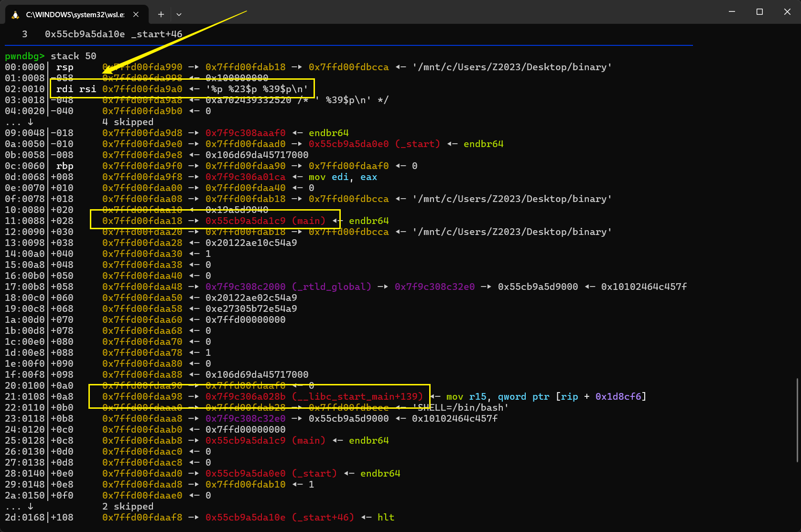Click the green pwndbg> prompt
The height and width of the screenshot is (532, 801).
tap(24, 56)
